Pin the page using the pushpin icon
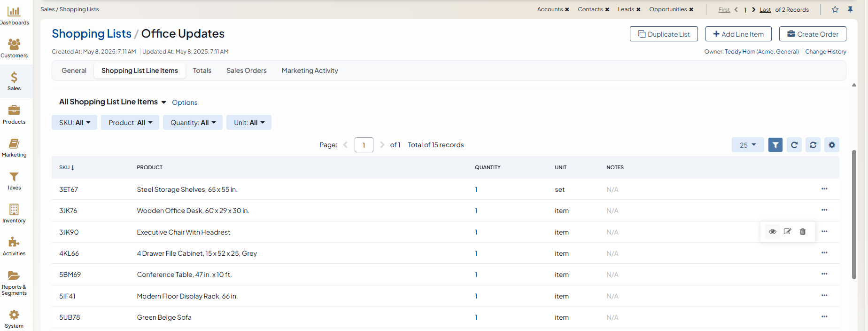The width and height of the screenshot is (868, 331). tap(850, 9)
